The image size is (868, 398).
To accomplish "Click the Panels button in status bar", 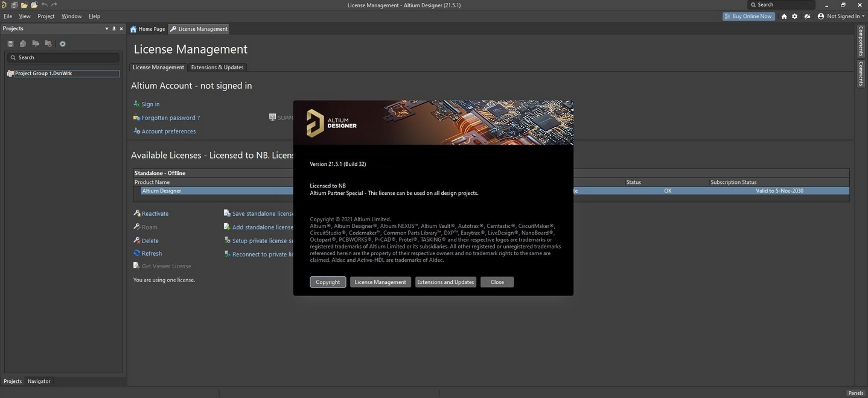I will coord(855,393).
